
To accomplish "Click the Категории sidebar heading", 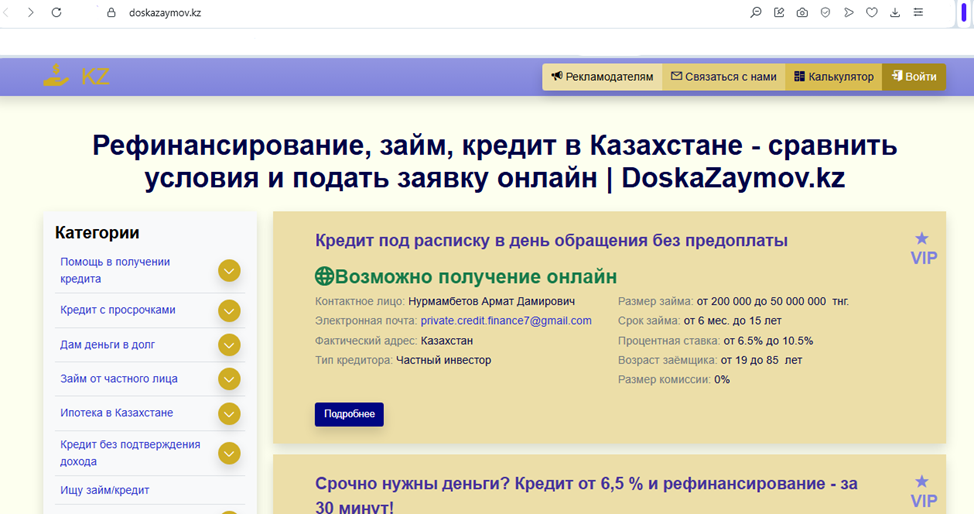I will pos(97,232).
